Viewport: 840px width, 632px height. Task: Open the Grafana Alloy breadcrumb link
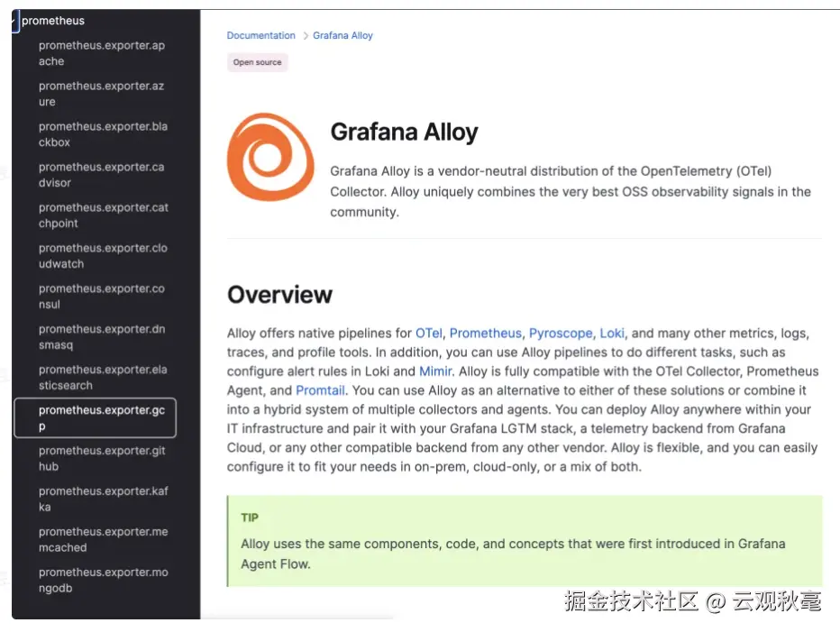pyautogui.click(x=342, y=35)
